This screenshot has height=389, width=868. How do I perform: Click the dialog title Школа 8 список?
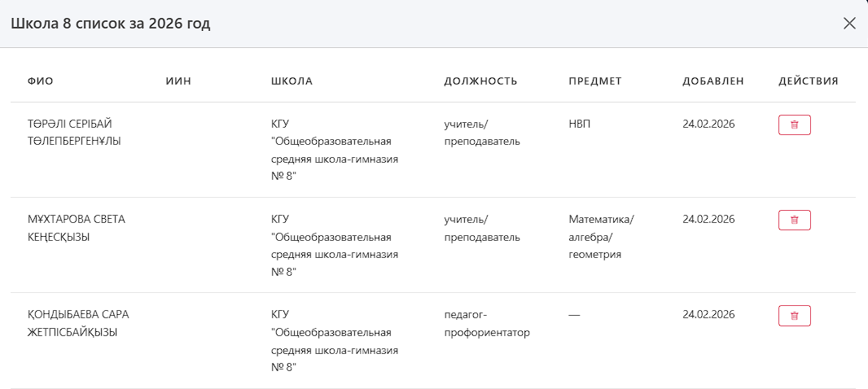pos(110,24)
